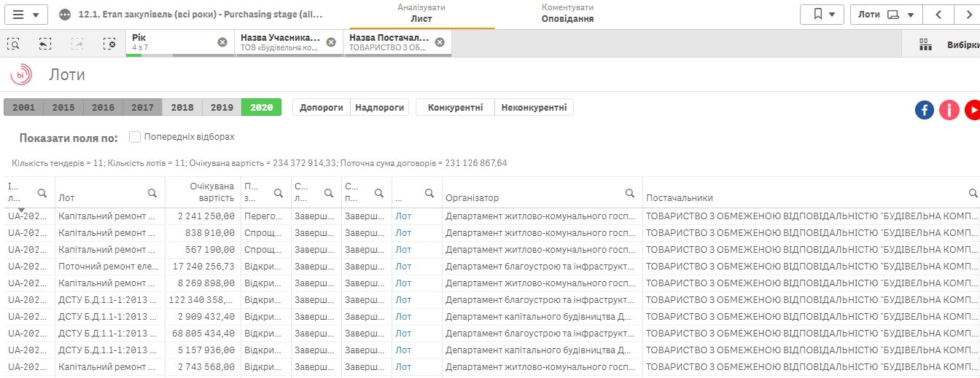Search in the Організатор column header
980x378 pixels.
(630, 193)
